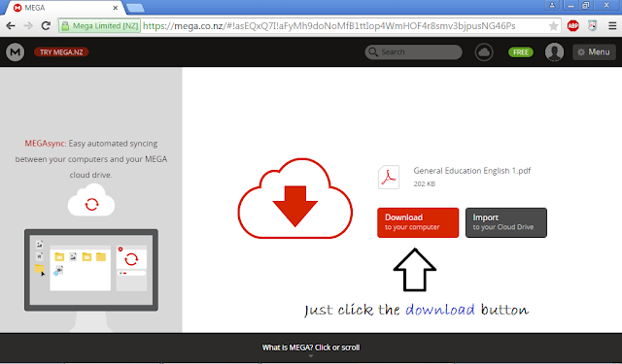Focus the Search field in the header
The width and height of the screenshot is (622, 364).
(x=413, y=51)
